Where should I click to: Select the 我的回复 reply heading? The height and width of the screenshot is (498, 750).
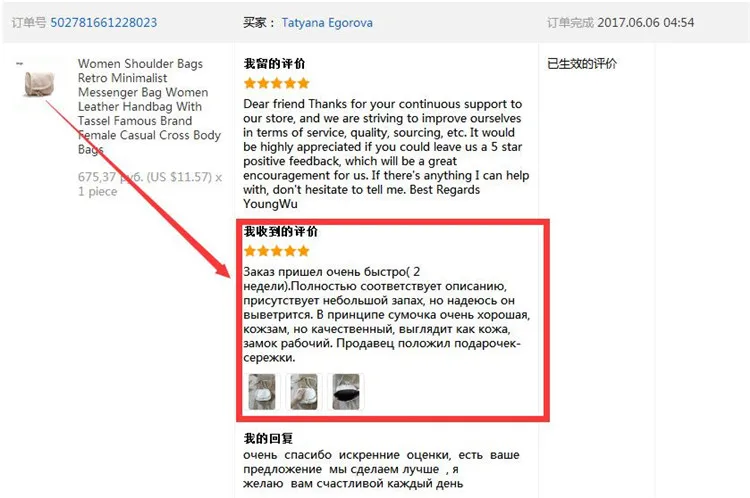pyautogui.click(x=268, y=438)
